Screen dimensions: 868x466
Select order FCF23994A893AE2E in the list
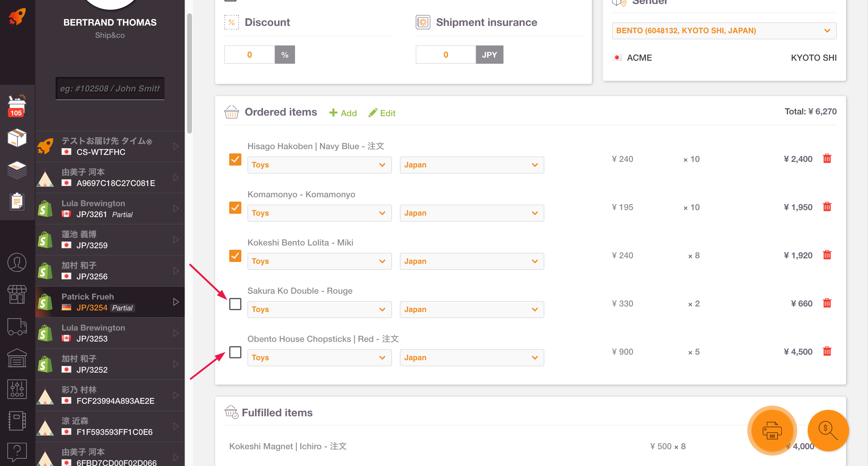(110, 395)
